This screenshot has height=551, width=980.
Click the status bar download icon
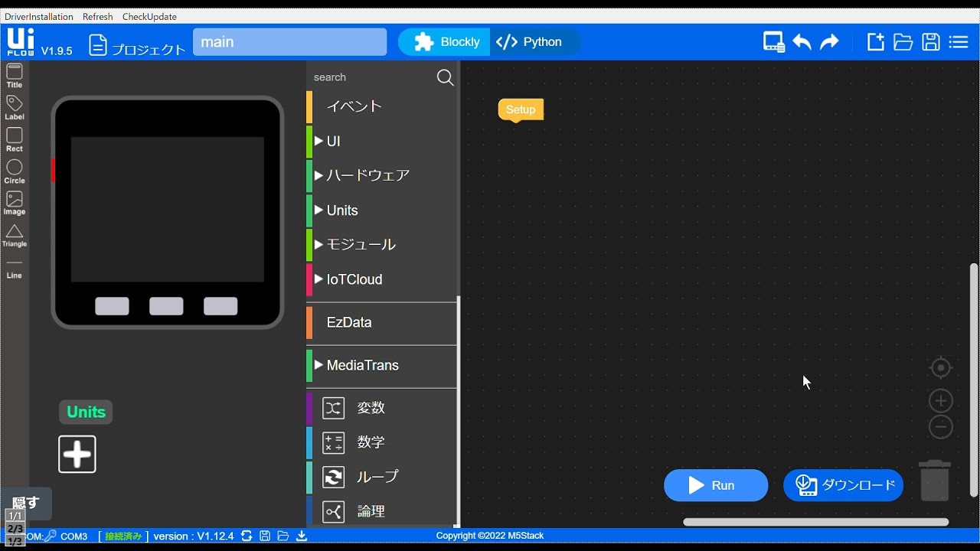coord(302,536)
